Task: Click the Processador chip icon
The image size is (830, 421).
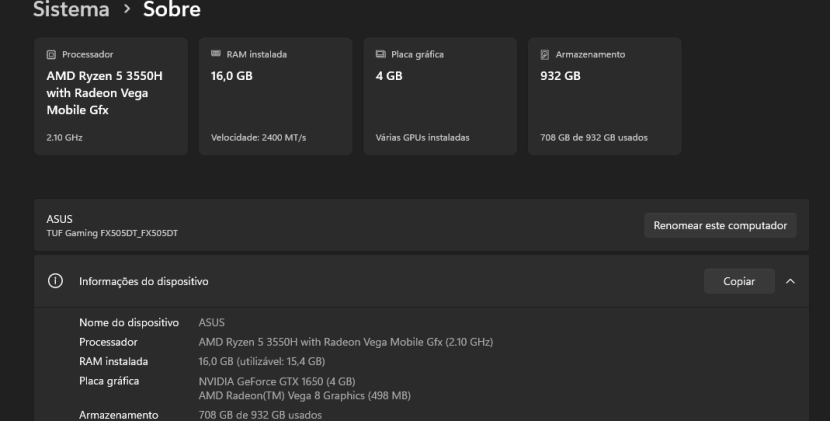Action: 51,55
